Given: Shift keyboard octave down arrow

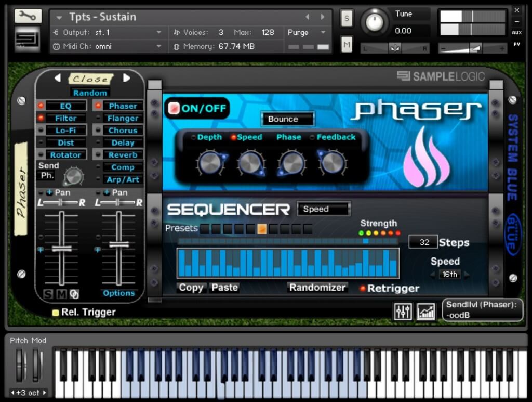Looking at the screenshot, I should point(12,393).
